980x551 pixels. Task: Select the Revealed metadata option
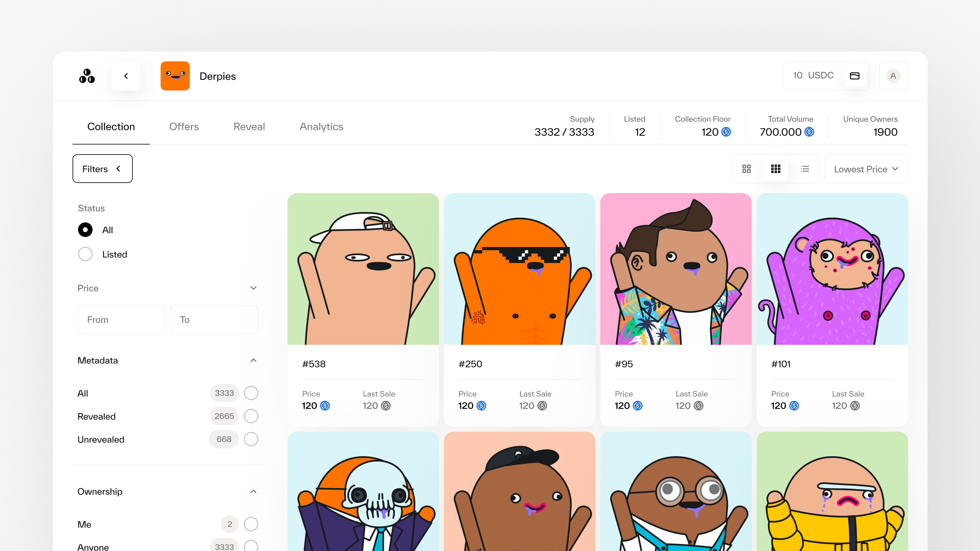(x=251, y=416)
